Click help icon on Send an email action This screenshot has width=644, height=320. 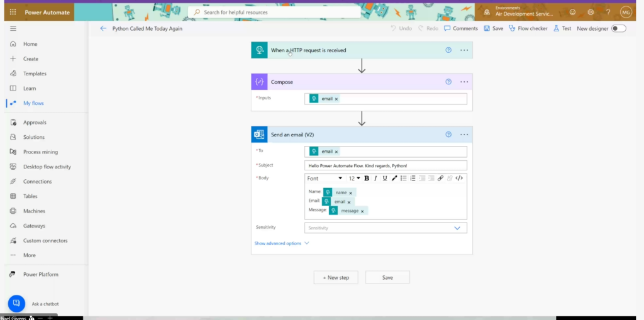pyautogui.click(x=448, y=135)
